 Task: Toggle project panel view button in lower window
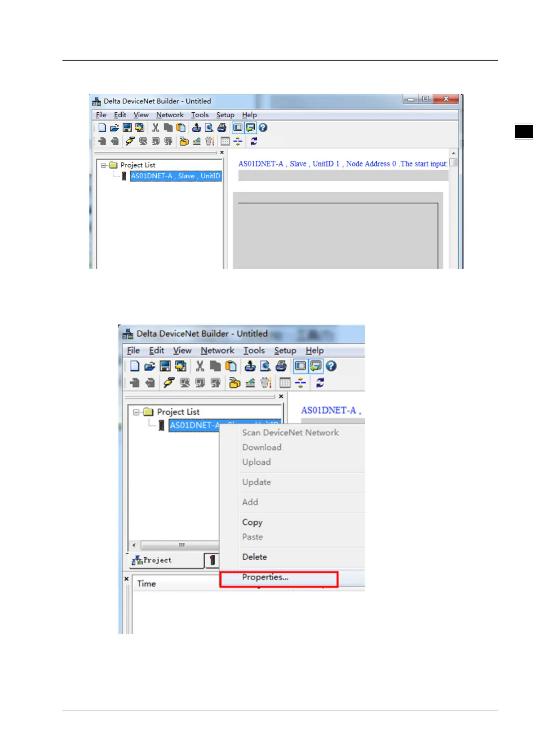point(301,366)
